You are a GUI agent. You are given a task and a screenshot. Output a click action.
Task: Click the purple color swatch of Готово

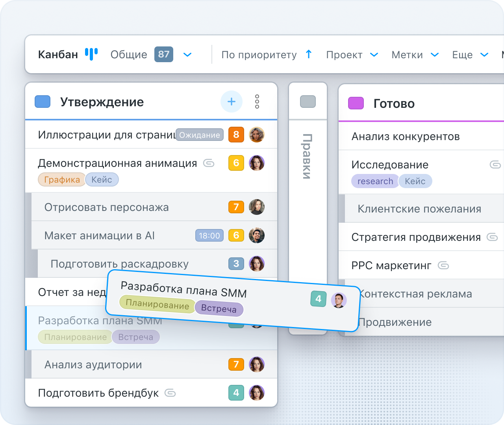point(356,103)
